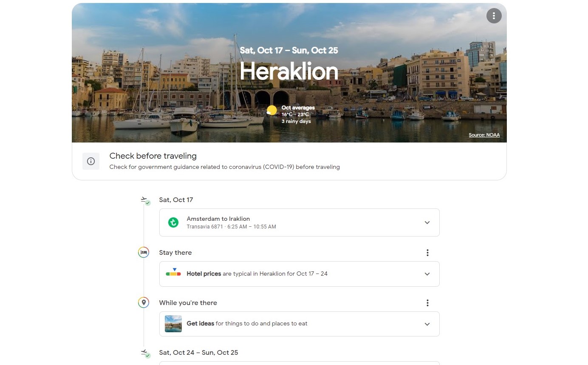Click the Stay there section label
This screenshot has width=588, height=365.
(175, 253)
